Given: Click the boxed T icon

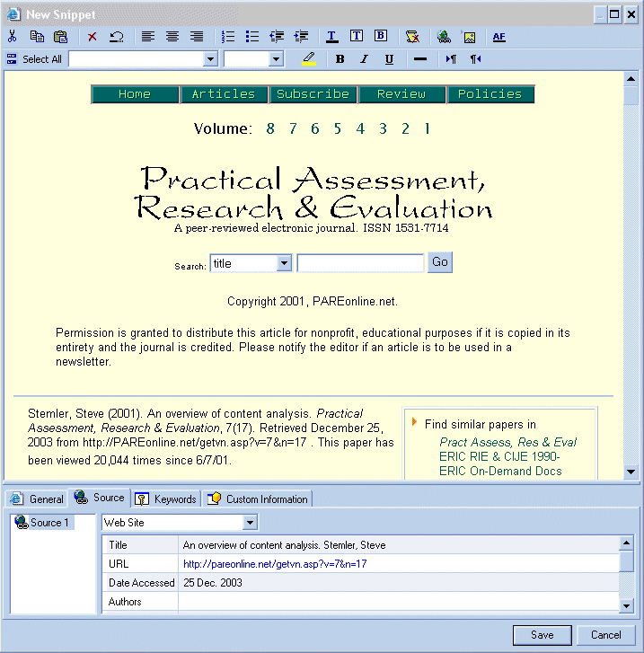Looking at the screenshot, I should (x=357, y=36).
